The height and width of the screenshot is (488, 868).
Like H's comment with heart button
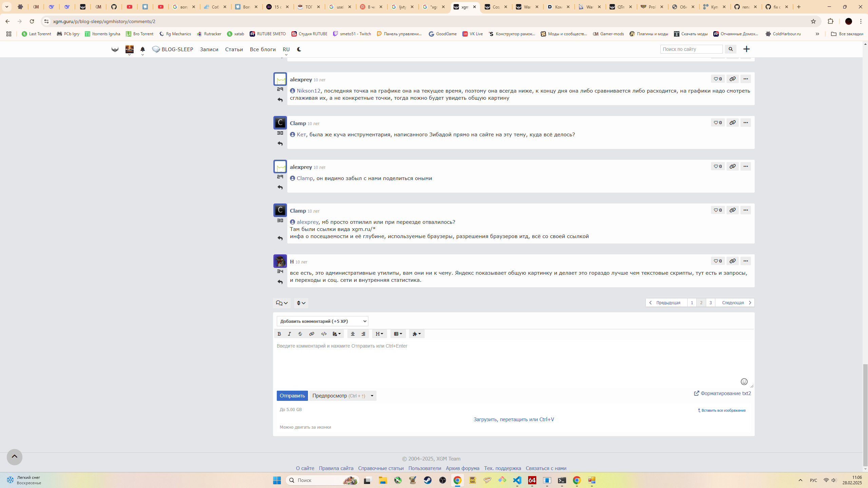[717, 261]
